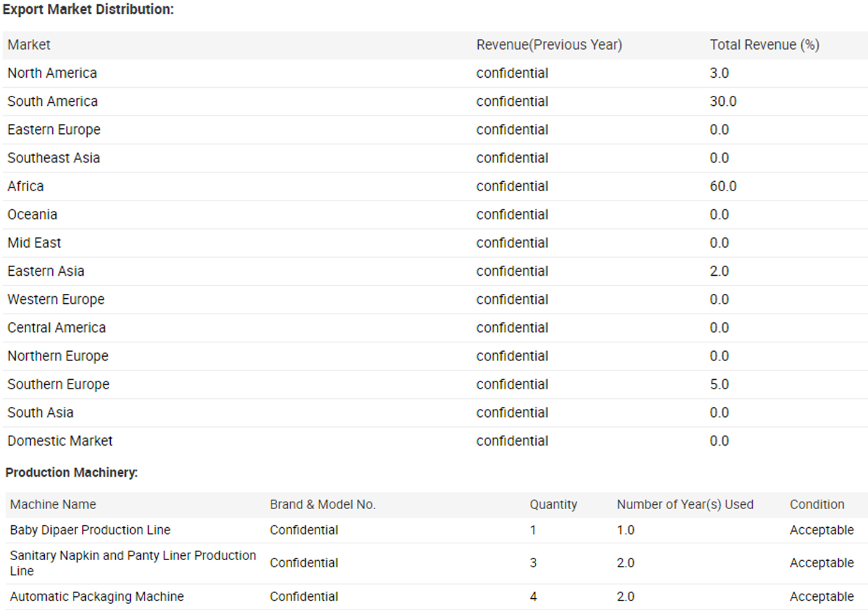
Task: Click the Total Revenue (%) column header
Action: (x=764, y=45)
